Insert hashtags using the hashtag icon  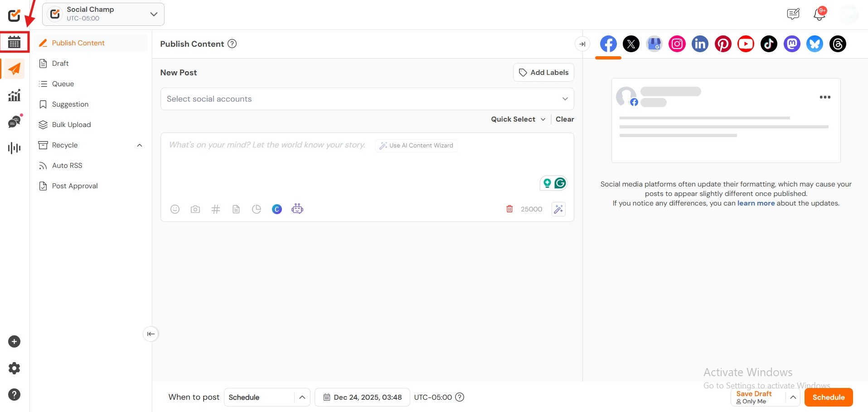216,209
